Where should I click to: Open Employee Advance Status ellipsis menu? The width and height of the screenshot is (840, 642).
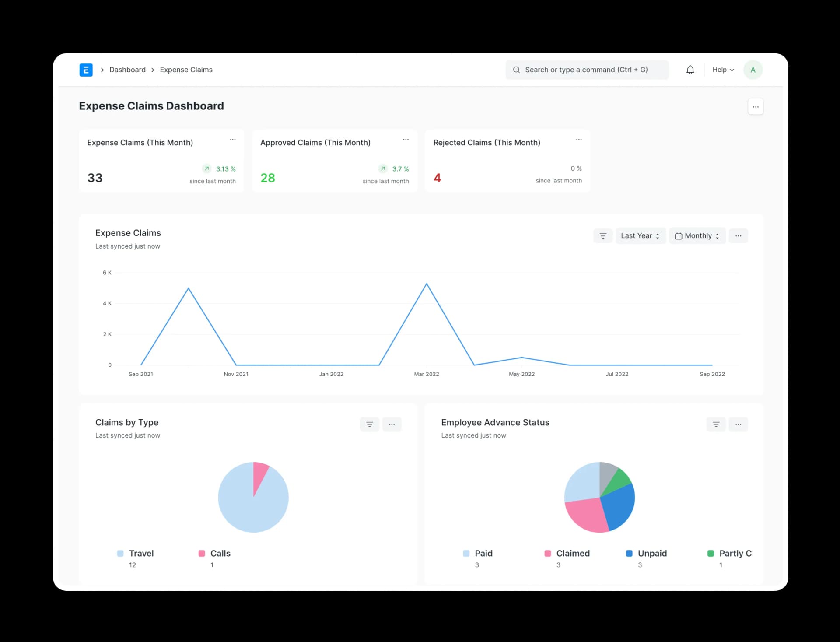pyautogui.click(x=738, y=424)
